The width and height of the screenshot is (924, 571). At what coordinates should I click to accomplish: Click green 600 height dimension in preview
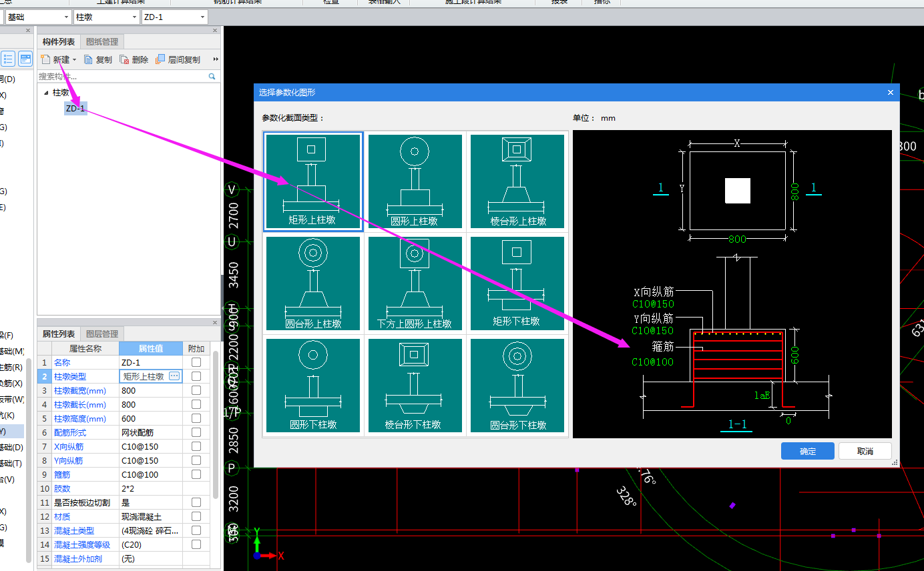click(794, 355)
